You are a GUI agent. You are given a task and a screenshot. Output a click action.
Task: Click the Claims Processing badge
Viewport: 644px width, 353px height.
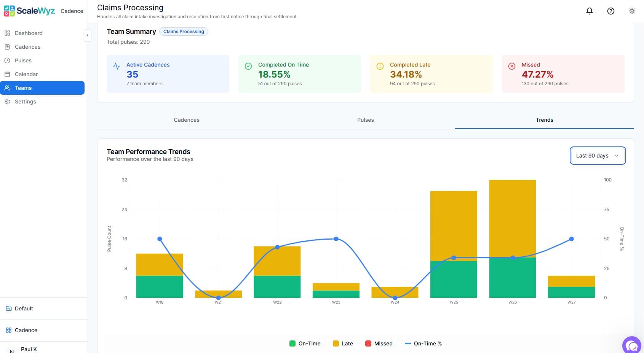click(184, 31)
